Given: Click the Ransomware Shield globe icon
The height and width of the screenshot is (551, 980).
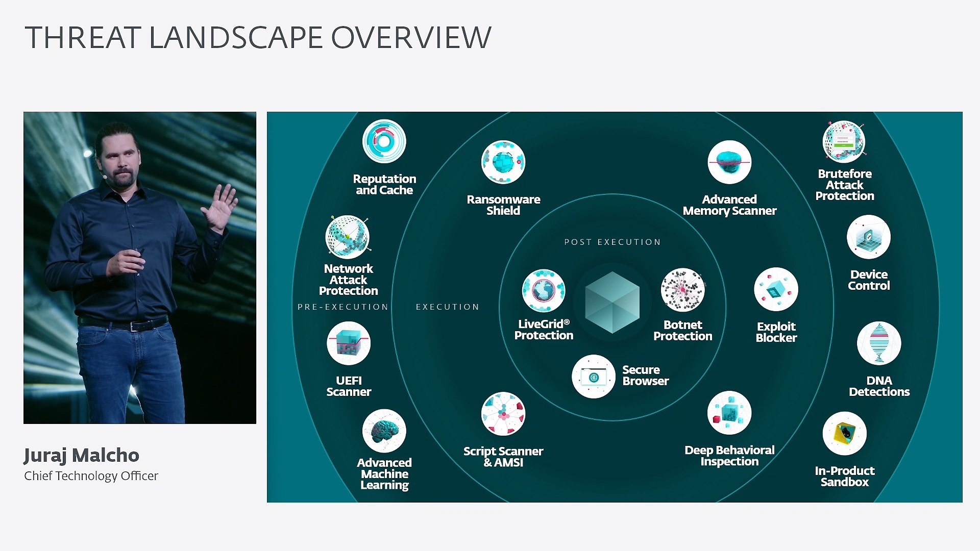Looking at the screenshot, I should click(503, 162).
